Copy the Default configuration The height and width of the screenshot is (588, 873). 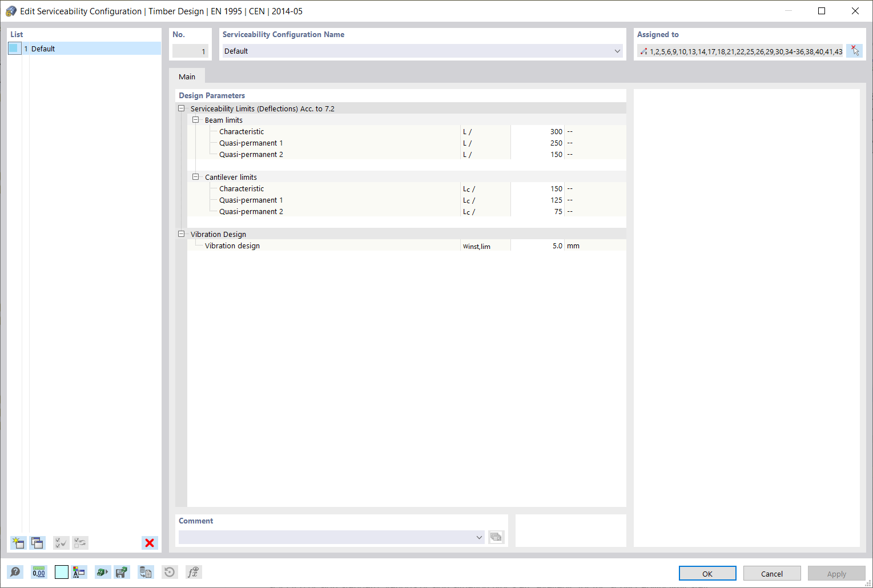[37, 543]
